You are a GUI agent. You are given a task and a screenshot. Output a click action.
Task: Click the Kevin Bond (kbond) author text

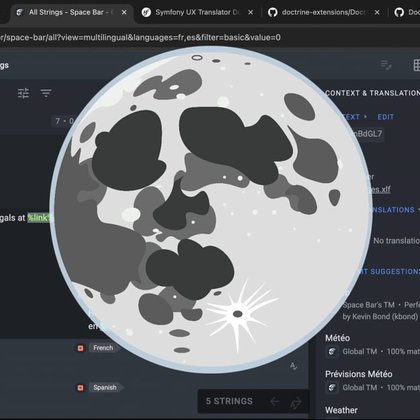coord(380,316)
